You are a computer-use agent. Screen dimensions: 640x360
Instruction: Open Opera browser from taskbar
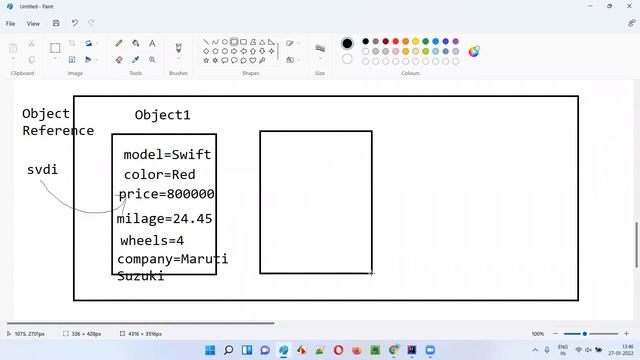click(338, 350)
